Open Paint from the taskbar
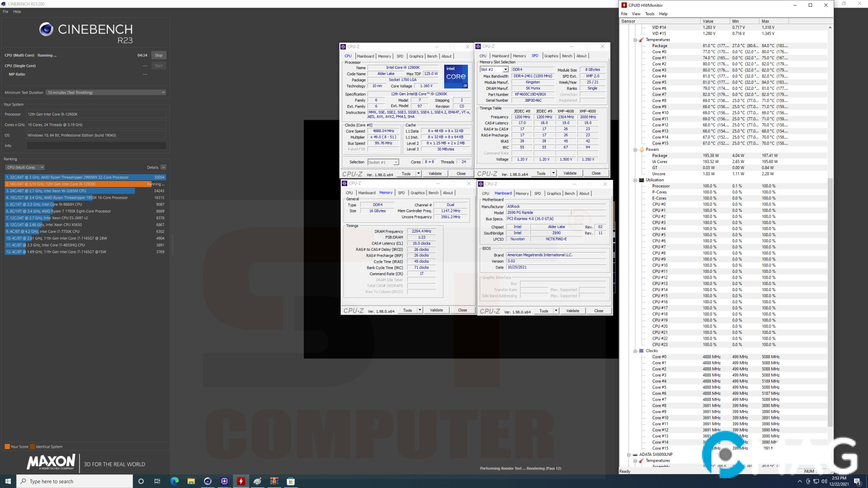The height and width of the screenshot is (488, 868). click(257, 481)
